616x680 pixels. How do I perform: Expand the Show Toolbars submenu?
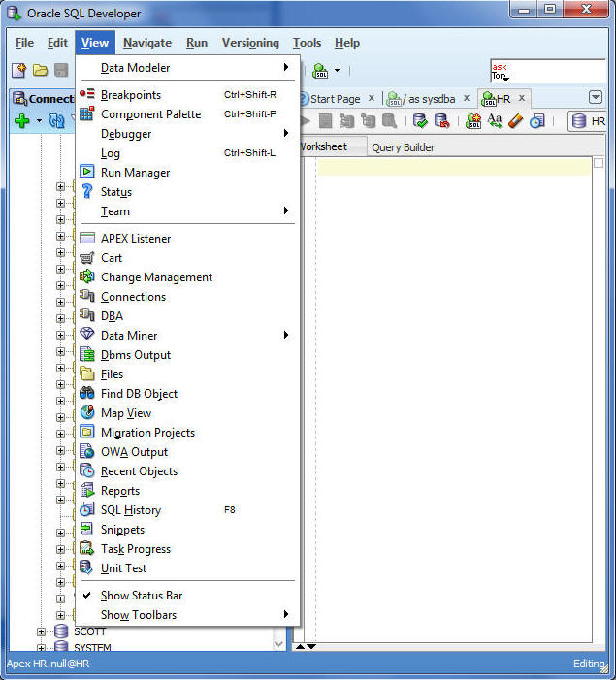click(x=139, y=615)
